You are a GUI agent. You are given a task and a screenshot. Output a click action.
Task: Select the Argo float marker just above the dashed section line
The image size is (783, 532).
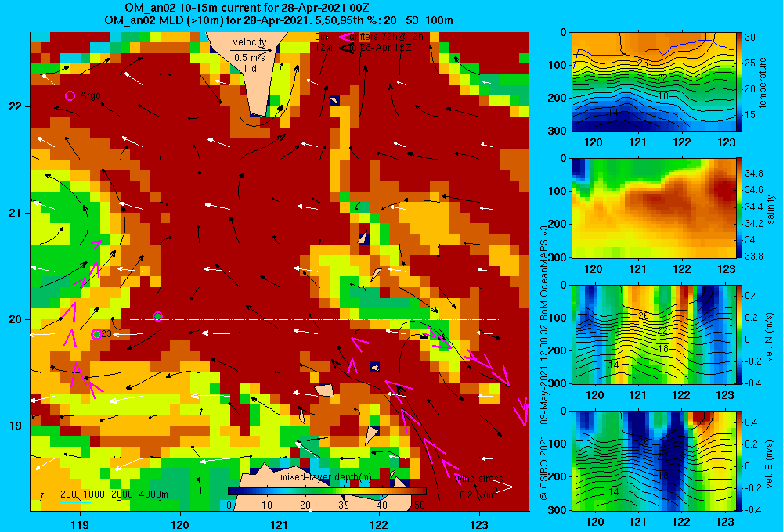pos(158,316)
